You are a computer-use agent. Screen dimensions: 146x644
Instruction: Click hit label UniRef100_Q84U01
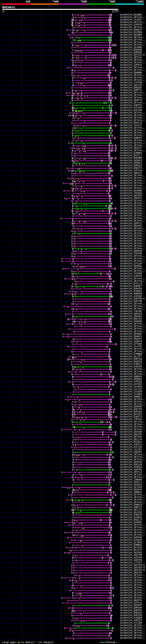pos(131,266)
